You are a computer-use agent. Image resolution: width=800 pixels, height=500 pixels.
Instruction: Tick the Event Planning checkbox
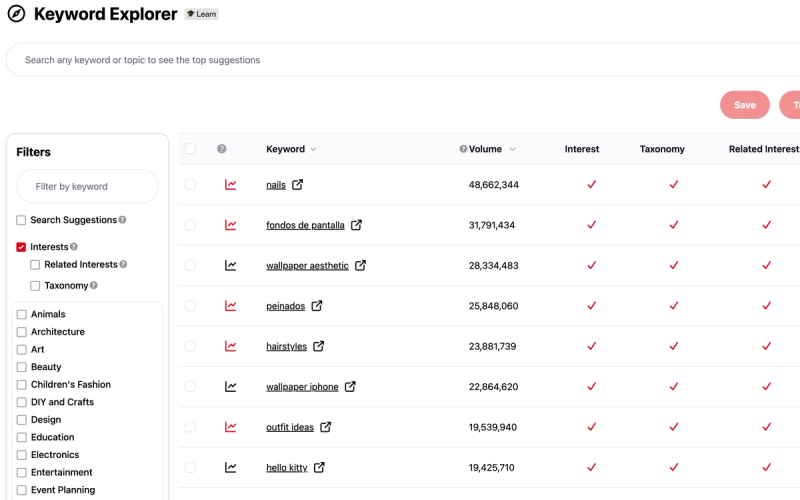(22, 490)
